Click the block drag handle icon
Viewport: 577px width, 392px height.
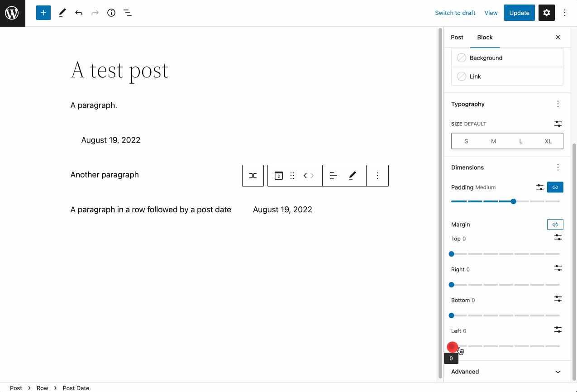pyautogui.click(x=292, y=176)
